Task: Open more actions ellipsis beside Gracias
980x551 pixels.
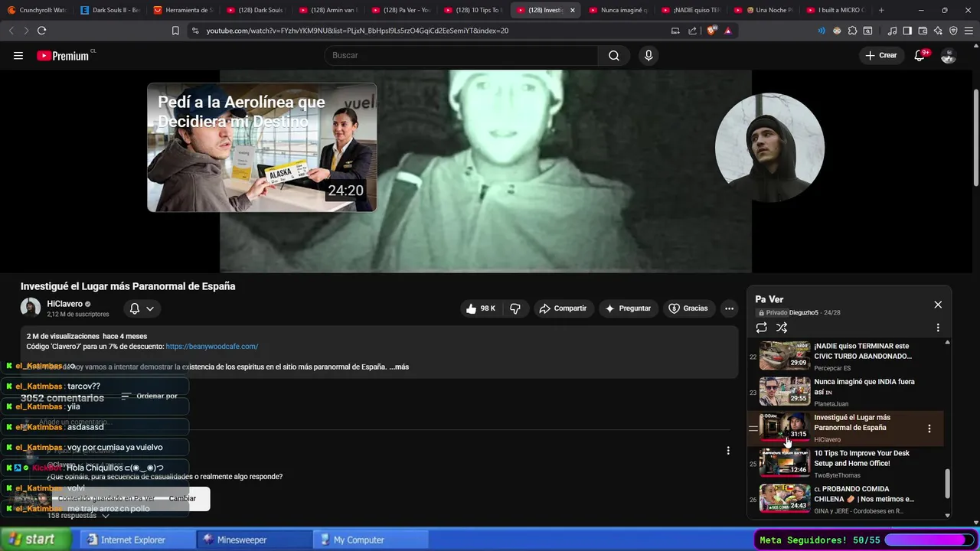Action: coord(730,308)
